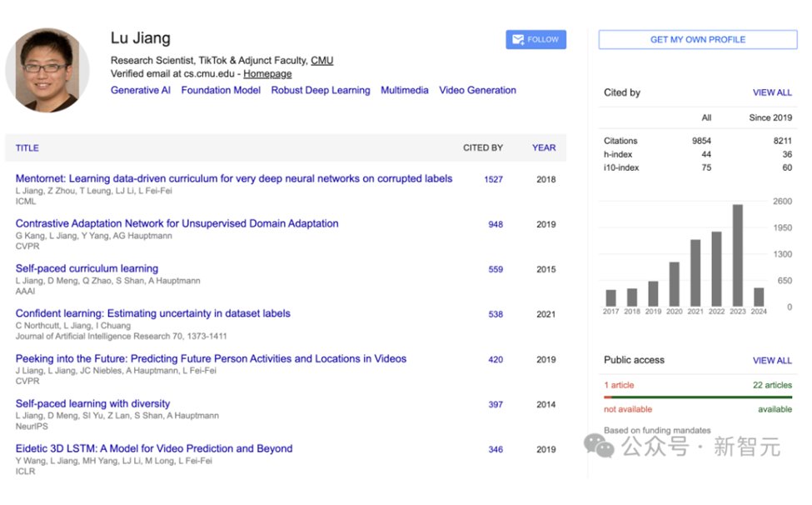This screenshot has height=505, width=812.
Task: Open Eidetic 3D LSTM paper
Action: (x=154, y=448)
